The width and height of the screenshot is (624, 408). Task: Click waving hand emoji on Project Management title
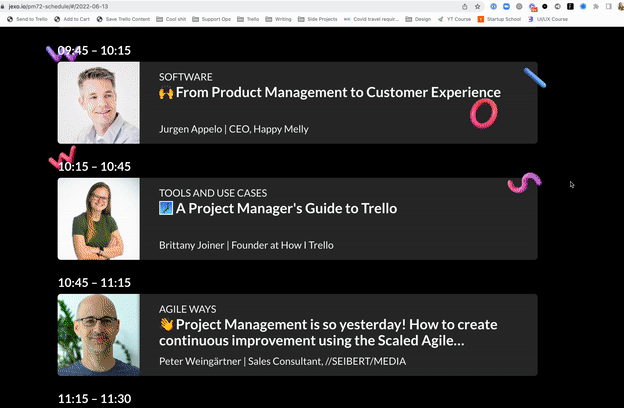click(x=166, y=324)
